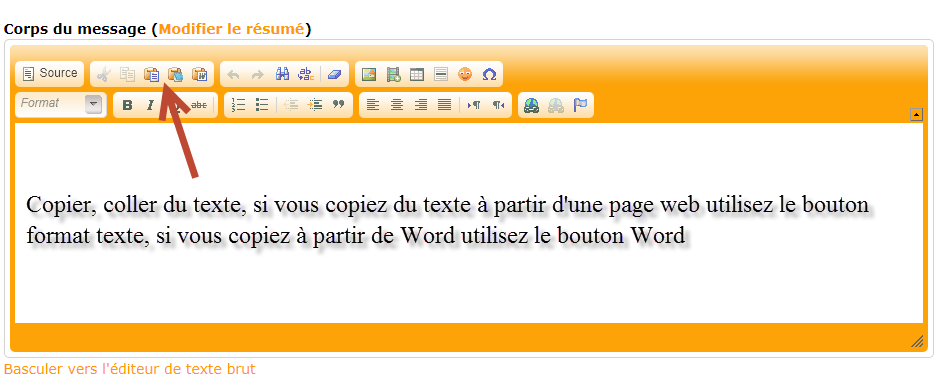Set text direction left to right

pos(474,105)
